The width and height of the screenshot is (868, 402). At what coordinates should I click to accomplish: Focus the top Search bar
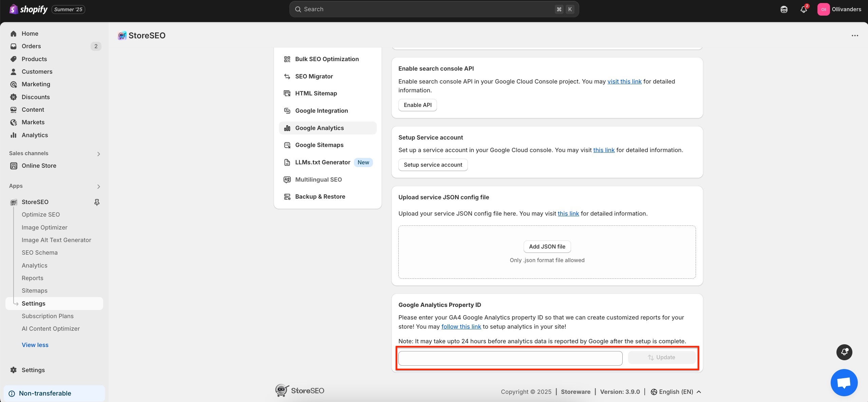pyautogui.click(x=434, y=10)
